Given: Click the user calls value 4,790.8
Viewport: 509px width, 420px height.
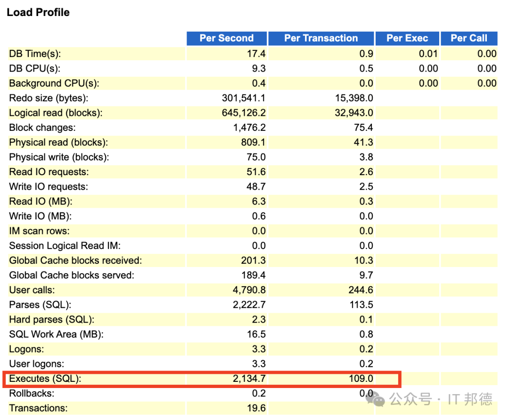Looking at the screenshot, I should coord(249,290).
